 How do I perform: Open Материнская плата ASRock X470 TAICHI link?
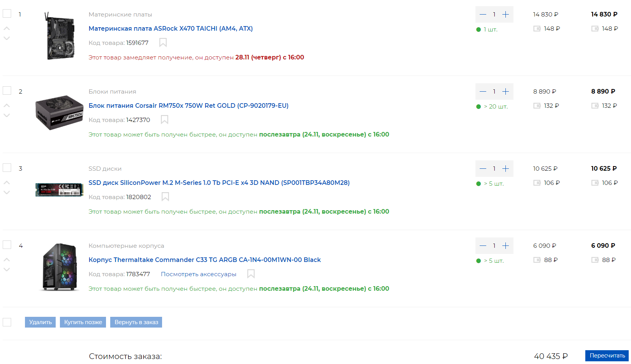point(171,28)
